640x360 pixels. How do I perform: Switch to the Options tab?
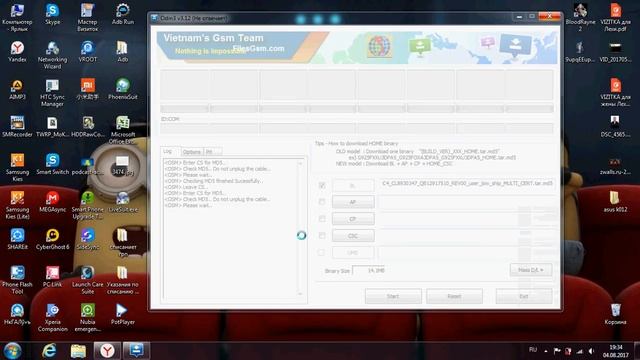(x=191, y=152)
